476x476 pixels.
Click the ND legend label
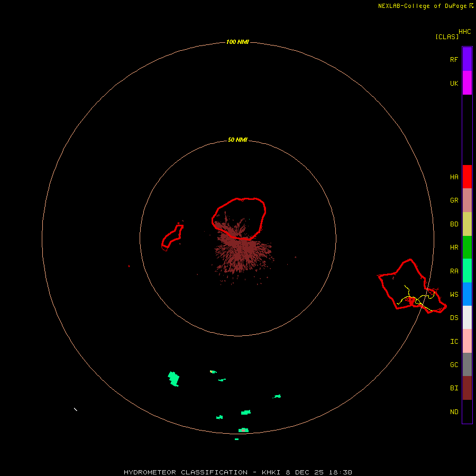click(x=454, y=412)
